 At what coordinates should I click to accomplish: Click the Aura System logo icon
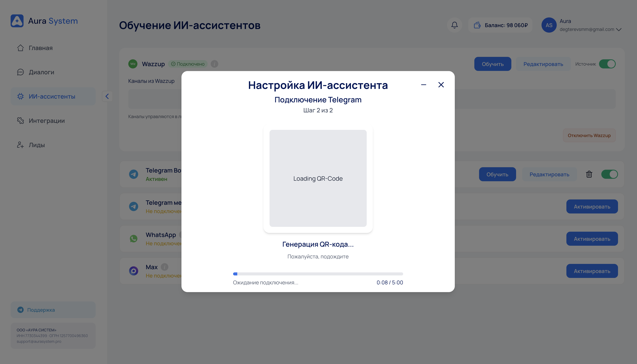point(17,21)
